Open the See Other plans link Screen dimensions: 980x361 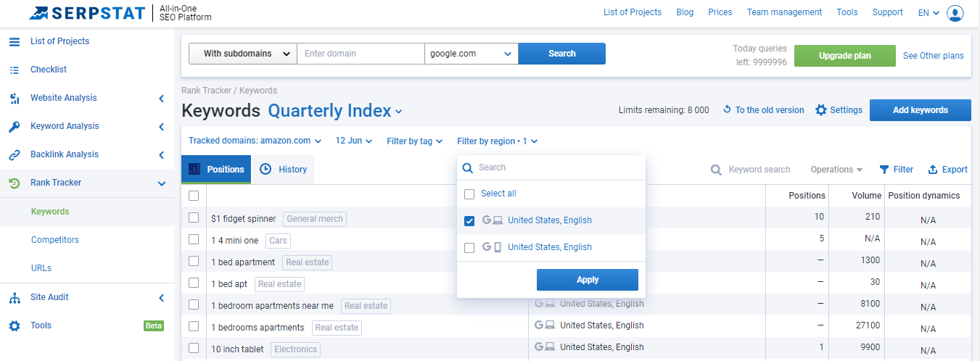click(934, 56)
